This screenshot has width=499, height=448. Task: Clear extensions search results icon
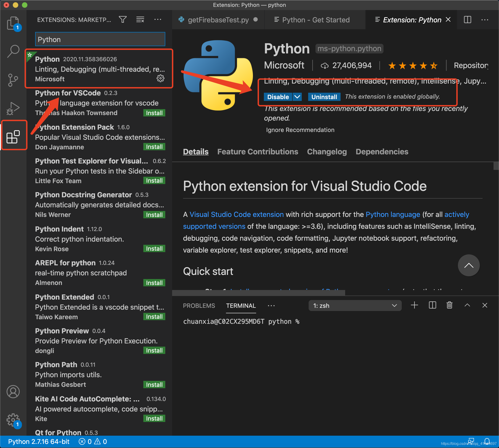[140, 19]
